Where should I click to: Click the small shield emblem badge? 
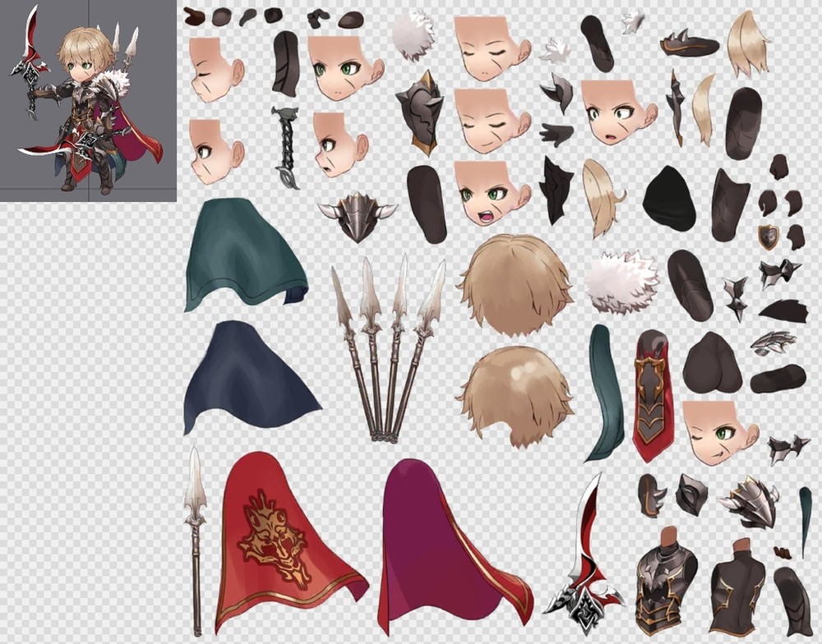pos(768,237)
